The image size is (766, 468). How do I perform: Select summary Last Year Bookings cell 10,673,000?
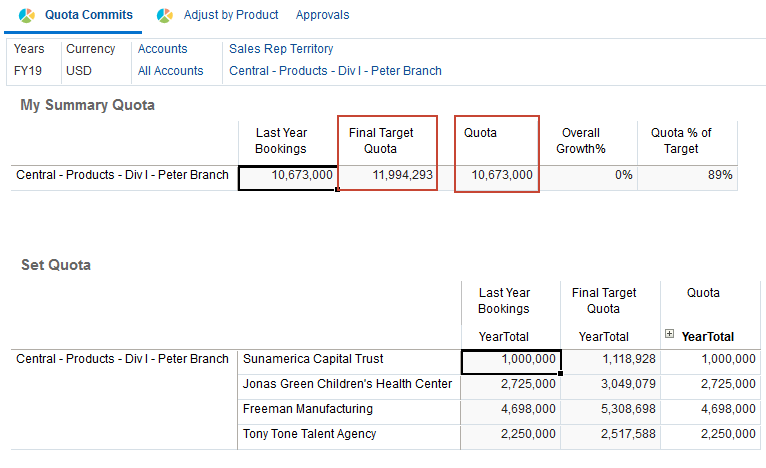click(288, 175)
